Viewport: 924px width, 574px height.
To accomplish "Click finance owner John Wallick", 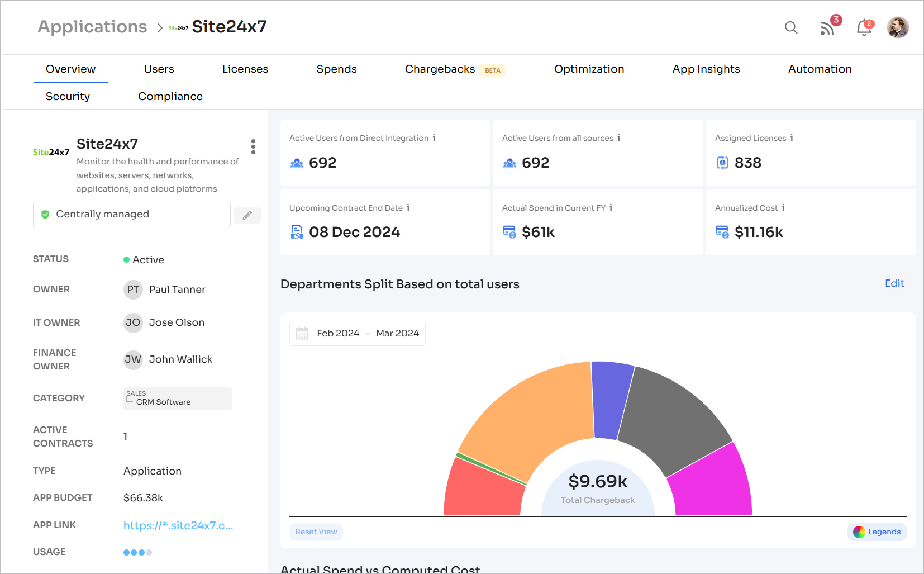I will 180,359.
